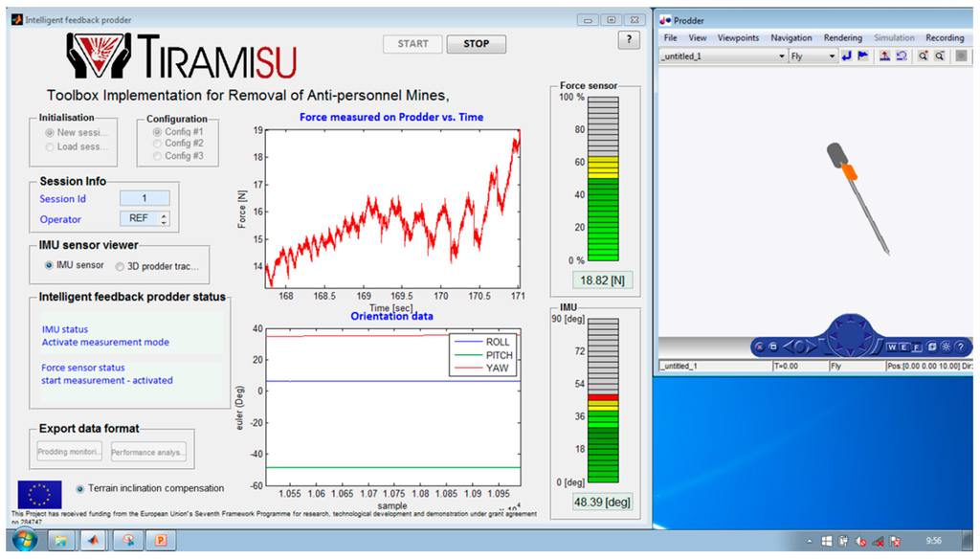Select the IMU sensor radio button

click(x=49, y=265)
